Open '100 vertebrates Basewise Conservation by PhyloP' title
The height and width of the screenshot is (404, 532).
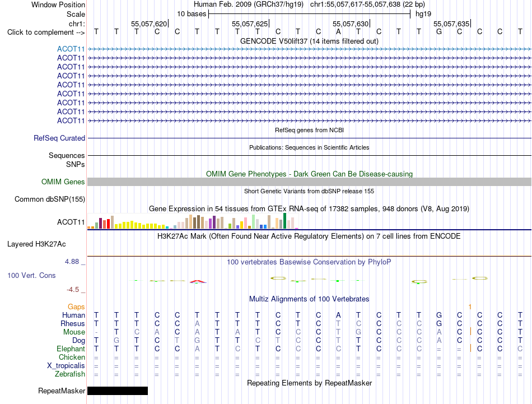click(309, 262)
